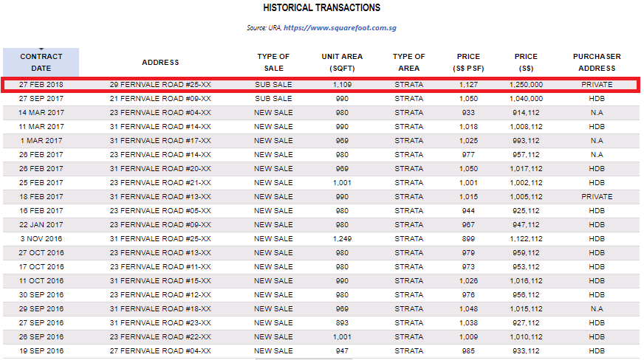Select the date cell 11 OCT 2016
Screen dimensions: 644x360
(x=41, y=281)
